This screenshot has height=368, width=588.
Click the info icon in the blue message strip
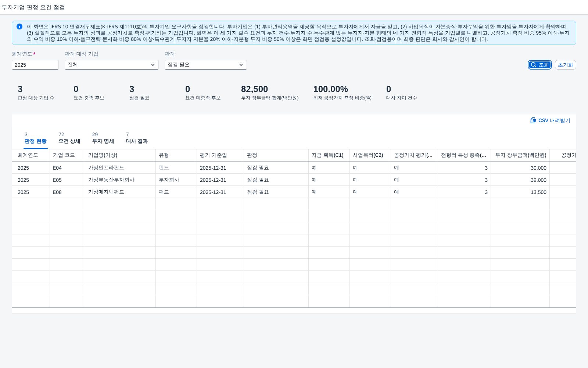coord(19,26)
